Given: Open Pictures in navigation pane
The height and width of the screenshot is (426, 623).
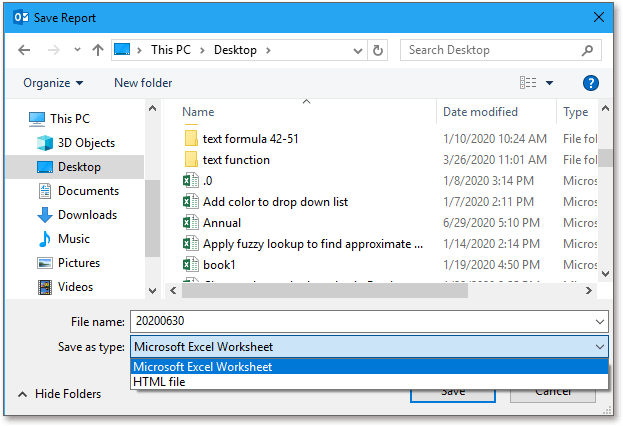Looking at the screenshot, I should (x=68, y=263).
